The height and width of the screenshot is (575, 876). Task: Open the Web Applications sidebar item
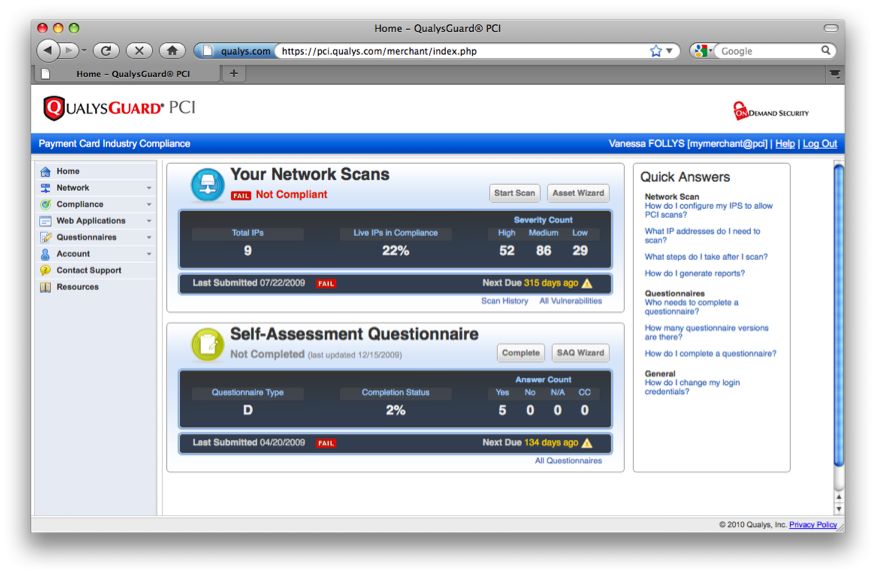(x=96, y=221)
